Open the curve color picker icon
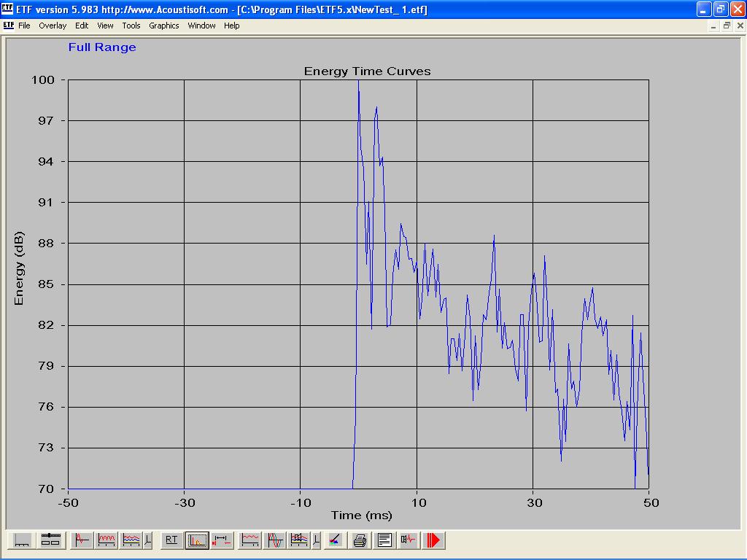 [x=334, y=540]
